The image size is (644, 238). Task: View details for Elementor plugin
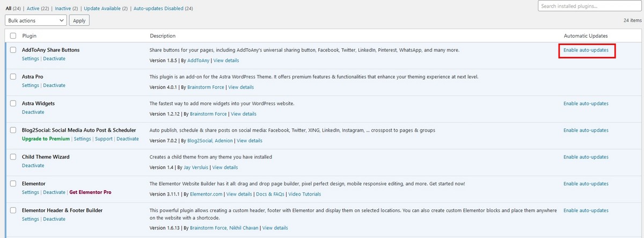239,194
